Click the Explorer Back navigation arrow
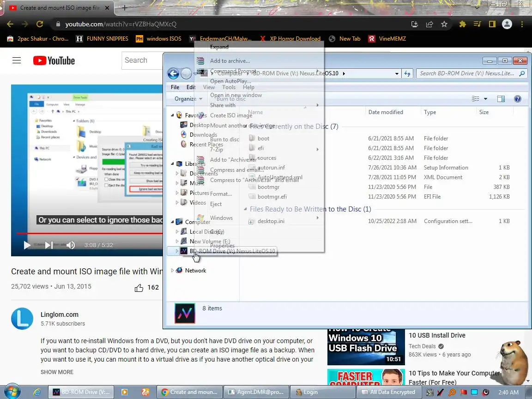The width and height of the screenshot is (532, 399). coord(173,73)
